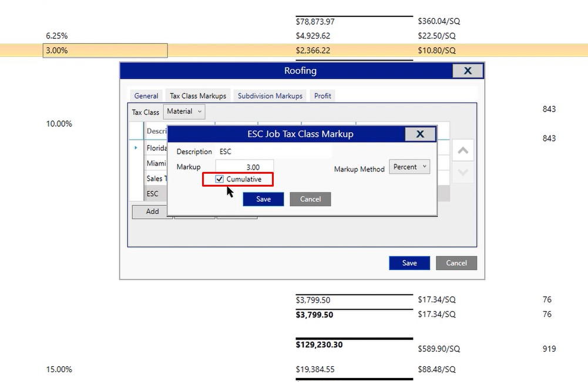The image size is (588, 382).
Task: Click the Markup value field
Action: pos(244,167)
